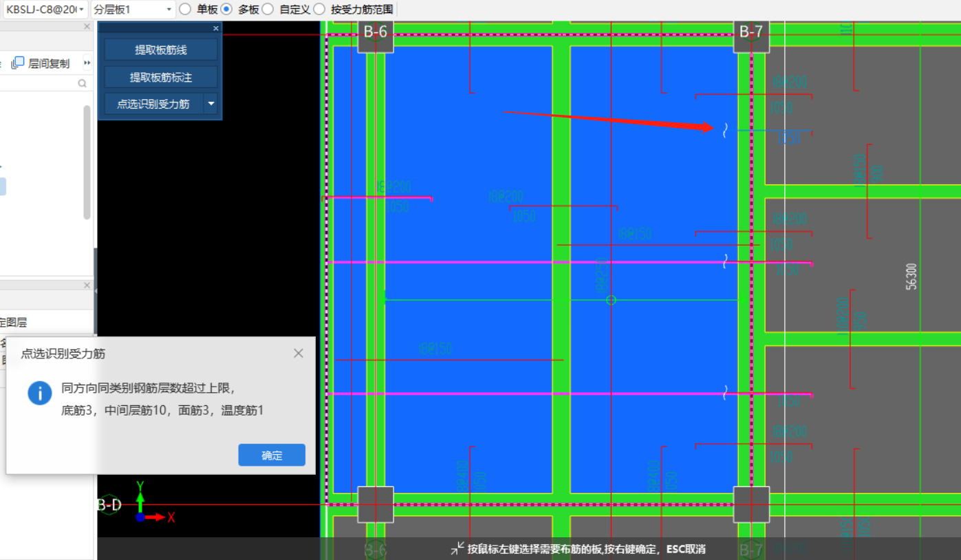Click the search magnifier icon in left panel
Viewport: 961px width, 560px height.
coord(83,83)
